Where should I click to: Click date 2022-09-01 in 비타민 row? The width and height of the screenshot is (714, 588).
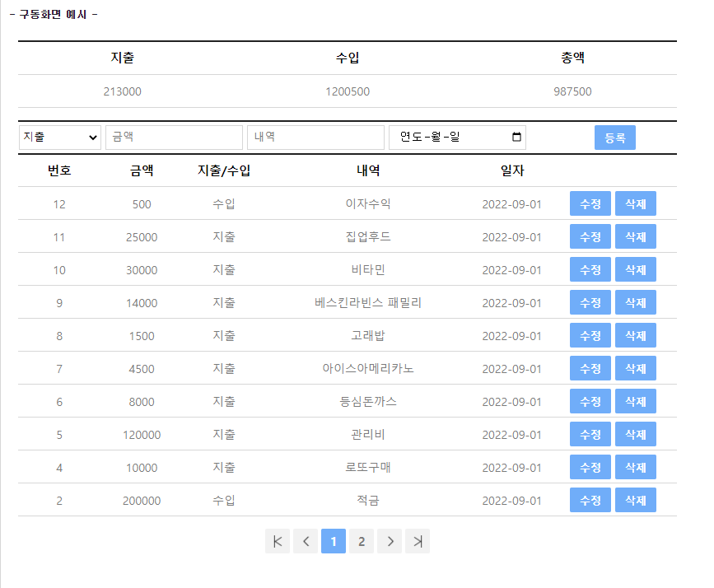pos(511,270)
